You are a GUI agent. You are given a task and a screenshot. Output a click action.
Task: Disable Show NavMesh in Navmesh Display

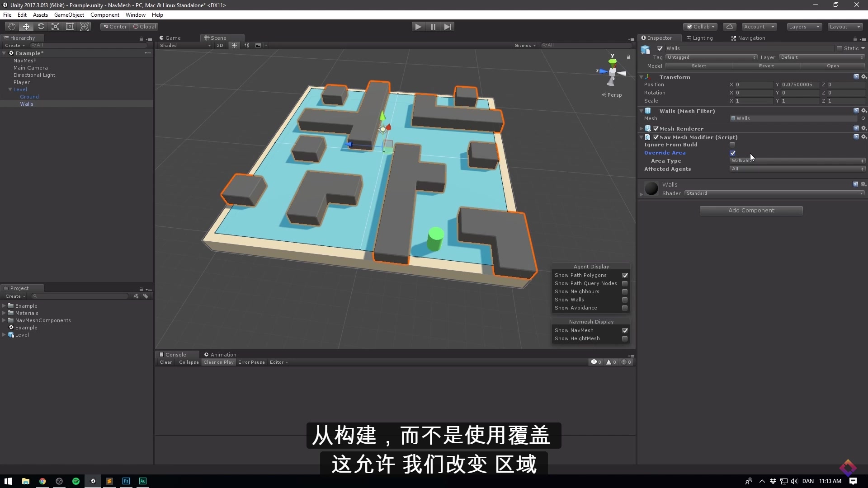(625, 330)
